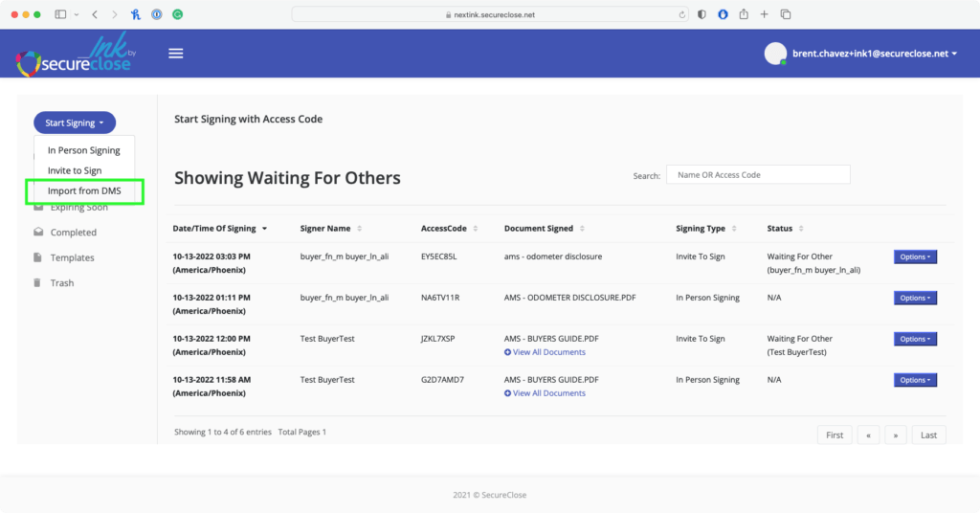Expand the user account email dropdown

tap(874, 54)
